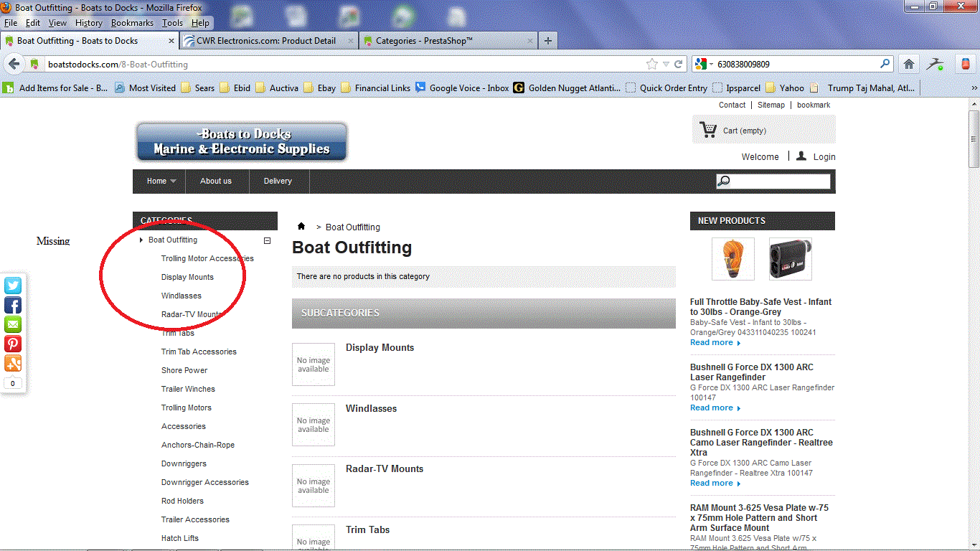This screenshot has height=551, width=980.
Task: Open the Help menu
Action: 200,23
